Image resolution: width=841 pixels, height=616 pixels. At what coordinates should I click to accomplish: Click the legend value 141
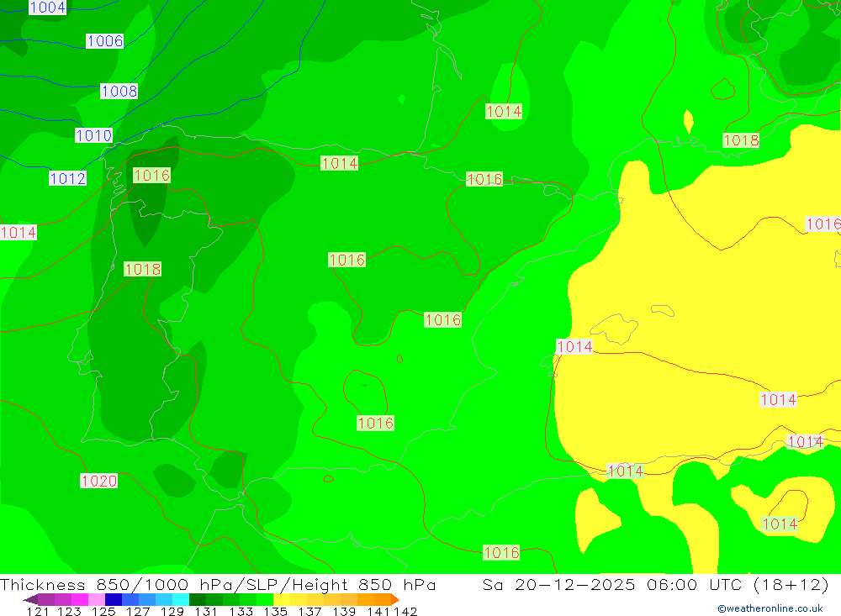[378, 611]
